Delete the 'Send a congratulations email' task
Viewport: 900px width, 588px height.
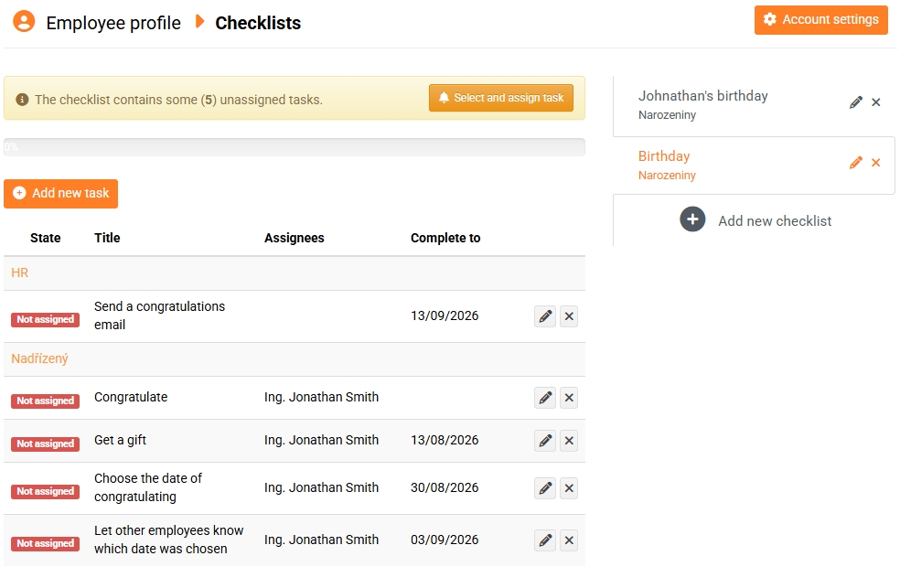(x=569, y=316)
